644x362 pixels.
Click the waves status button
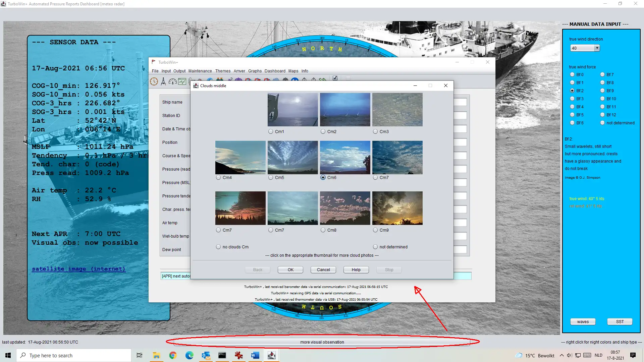click(x=583, y=321)
